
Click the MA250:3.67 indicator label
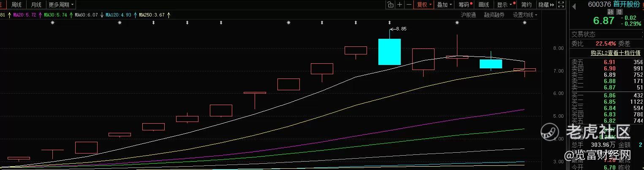[x=152, y=15]
